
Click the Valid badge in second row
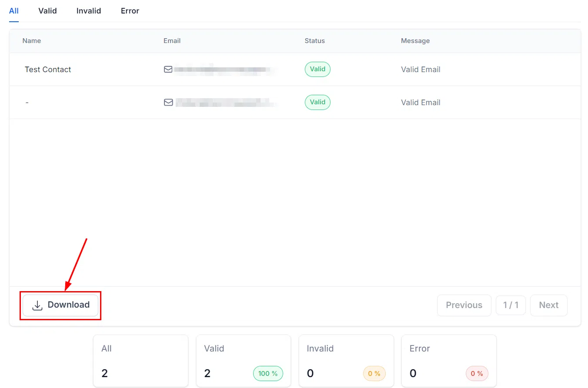[317, 102]
